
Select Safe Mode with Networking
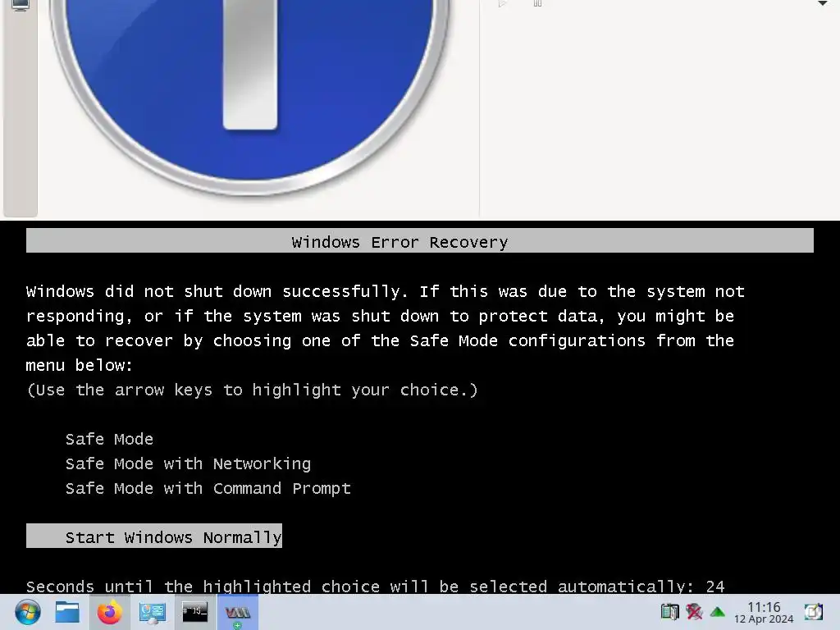[x=188, y=464]
